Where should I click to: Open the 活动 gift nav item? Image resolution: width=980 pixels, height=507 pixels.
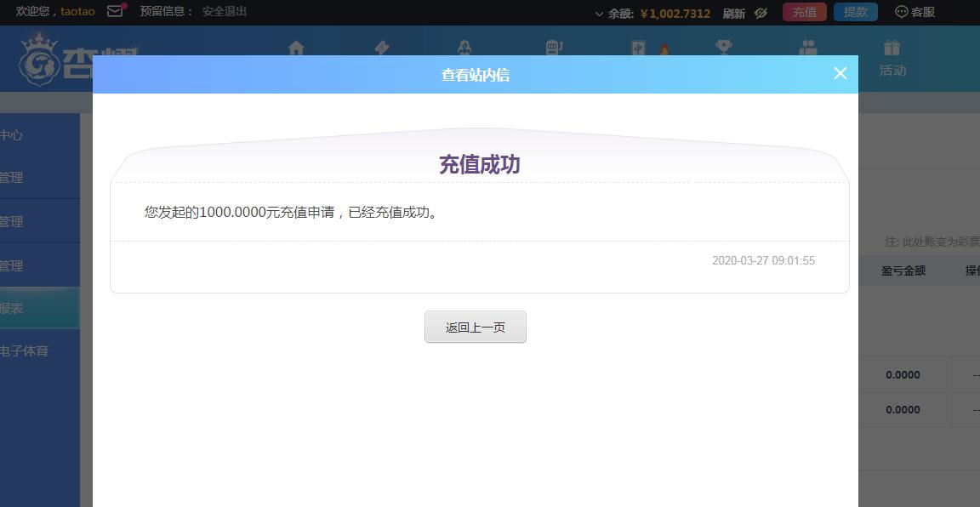click(x=892, y=58)
